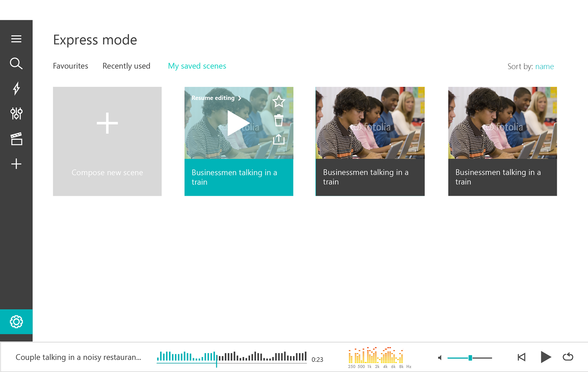
Task: Click the search magnifier icon
Action: [x=16, y=63]
